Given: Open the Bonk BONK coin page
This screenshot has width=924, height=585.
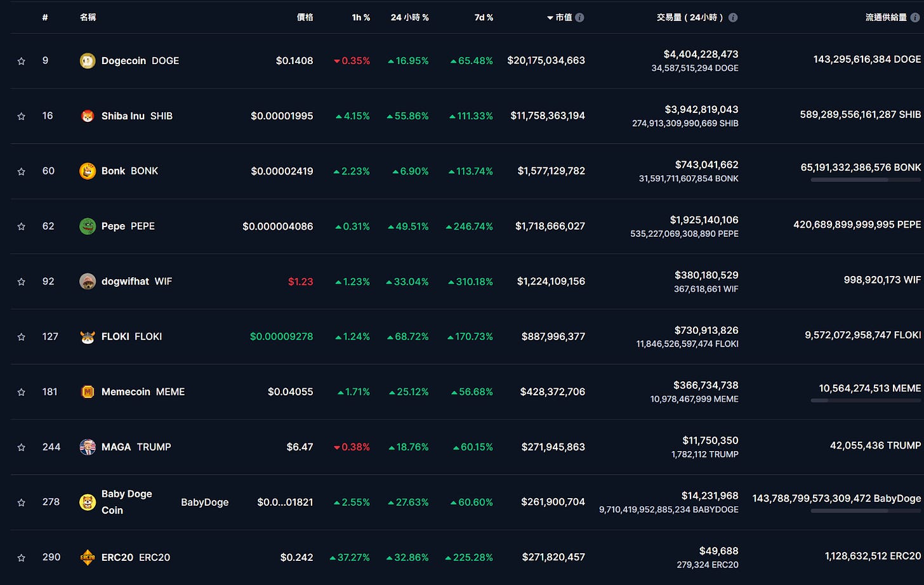Looking at the screenshot, I should click(130, 171).
